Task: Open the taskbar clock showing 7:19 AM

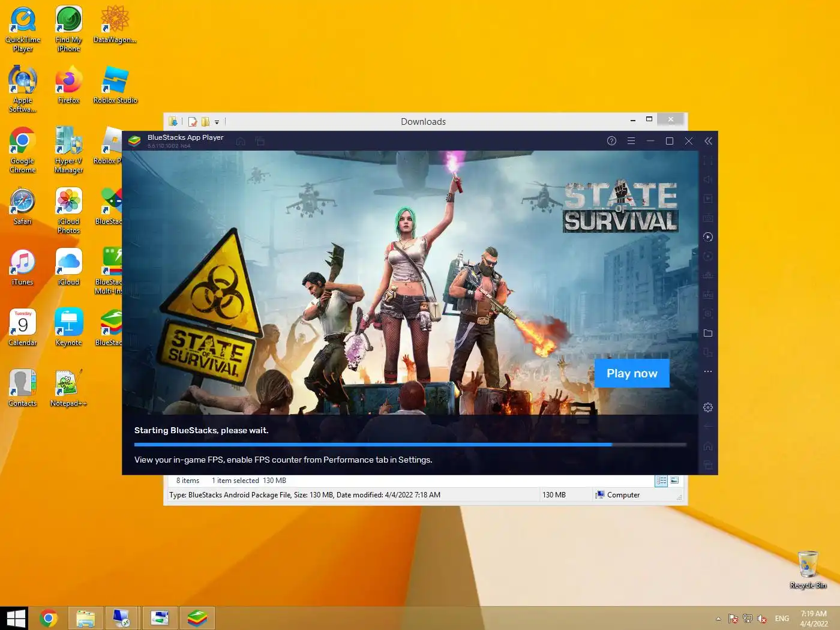Action: 814,619
